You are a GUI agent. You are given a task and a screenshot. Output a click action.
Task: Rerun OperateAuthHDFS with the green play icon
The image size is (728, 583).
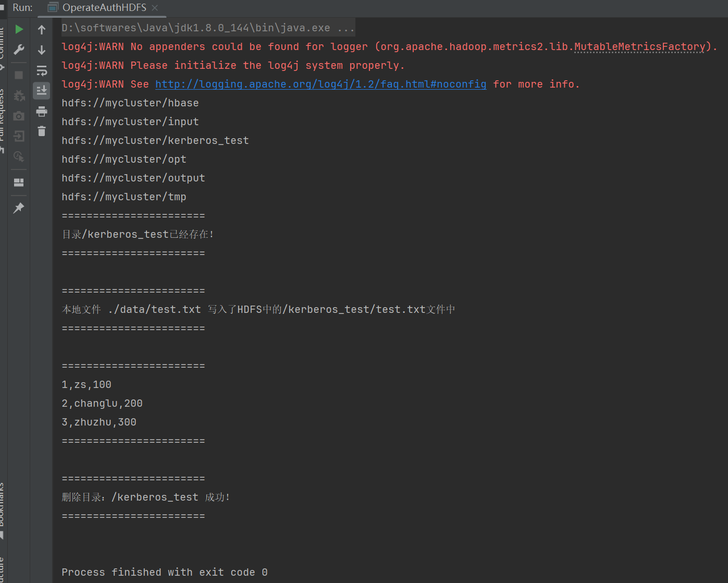[19, 29]
